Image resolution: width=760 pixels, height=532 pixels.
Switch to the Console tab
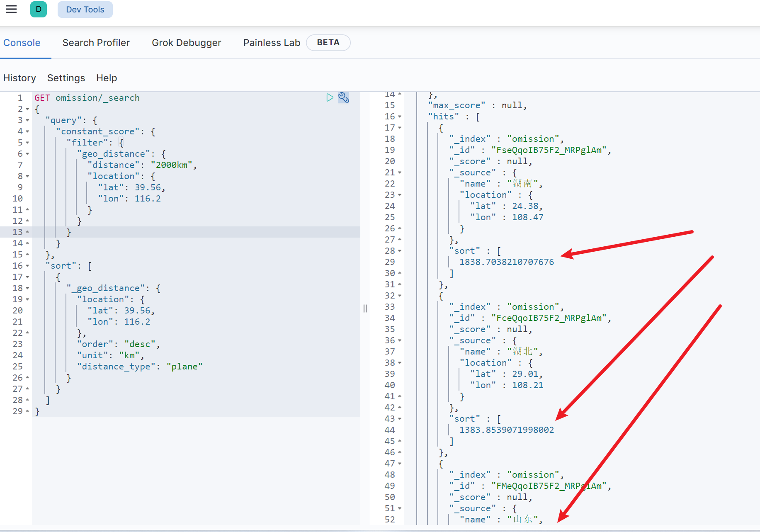click(x=22, y=43)
